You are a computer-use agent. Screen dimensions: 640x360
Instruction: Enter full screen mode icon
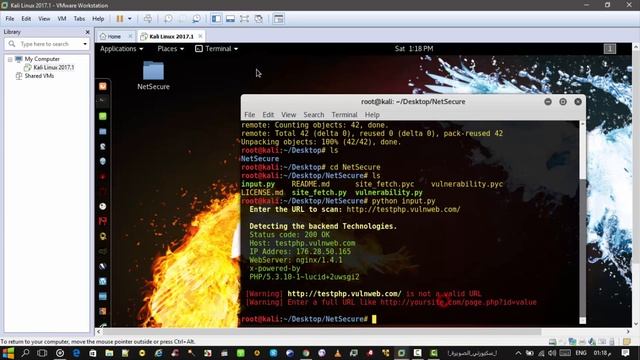pyautogui.click(x=244, y=19)
